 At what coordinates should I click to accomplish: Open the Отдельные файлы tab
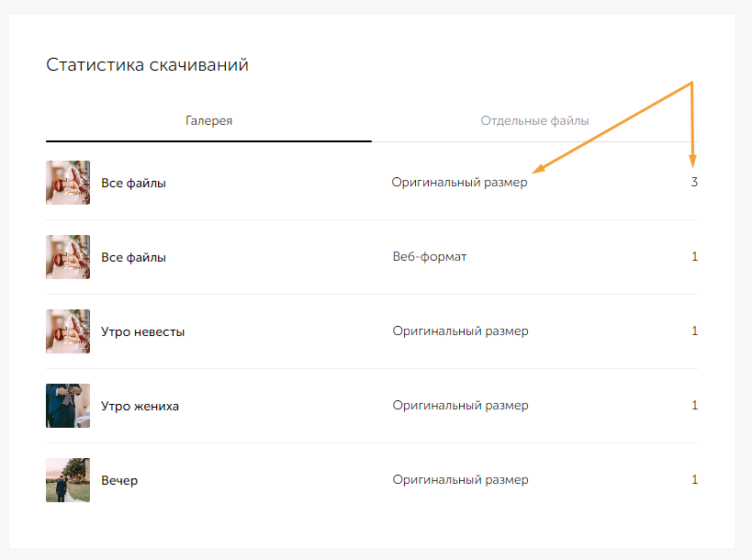[x=534, y=120]
